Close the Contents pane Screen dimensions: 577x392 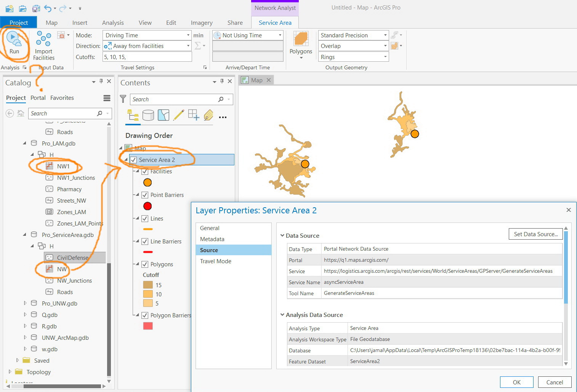click(230, 81)
